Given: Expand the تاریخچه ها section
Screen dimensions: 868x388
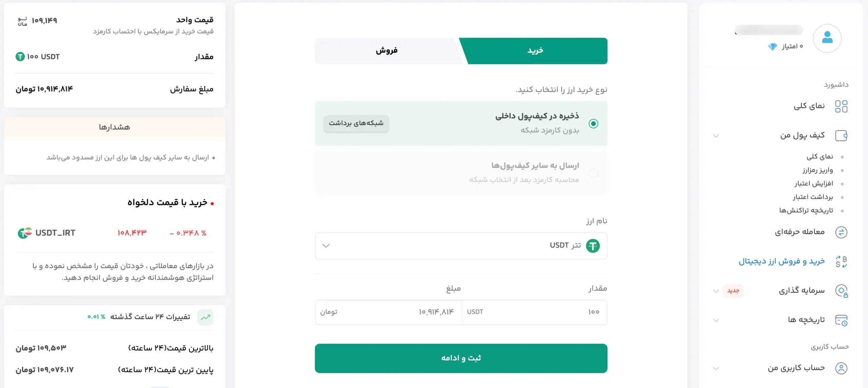Looking at the screenshot, I should pyautogui.click(x=716, y=320).
